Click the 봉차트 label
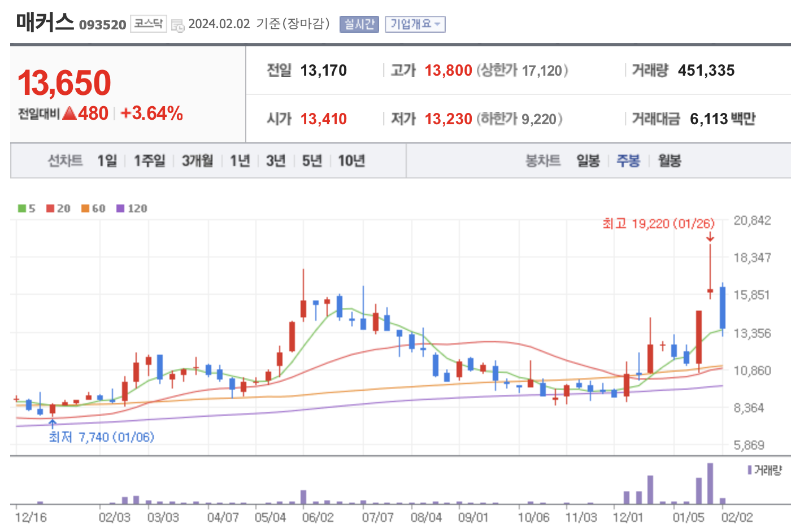The image size is (791, 532). coord(543,161)
